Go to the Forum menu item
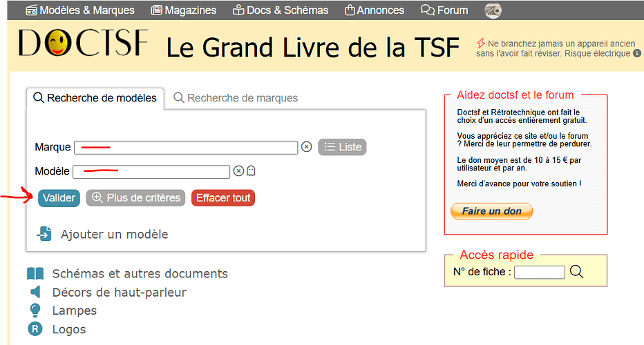Screen dimensions: 644x345 coord(444,10)
